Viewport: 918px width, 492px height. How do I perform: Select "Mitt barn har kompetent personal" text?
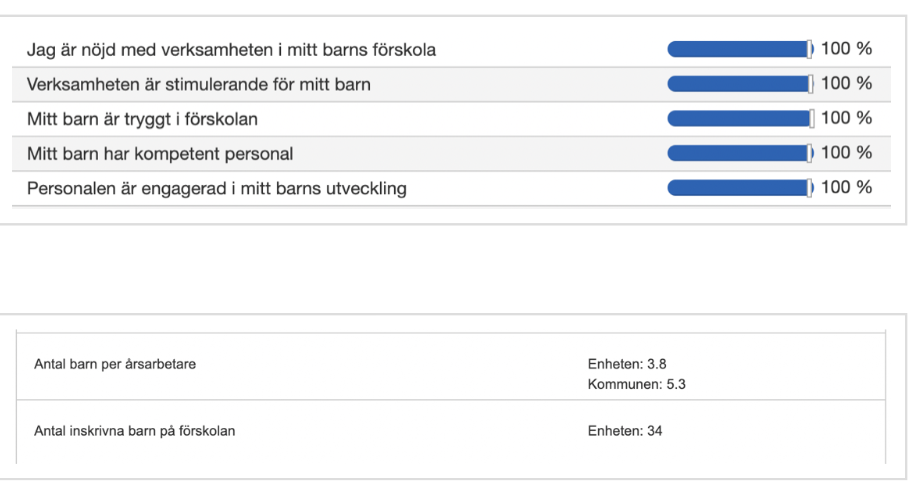click(160, 154)
